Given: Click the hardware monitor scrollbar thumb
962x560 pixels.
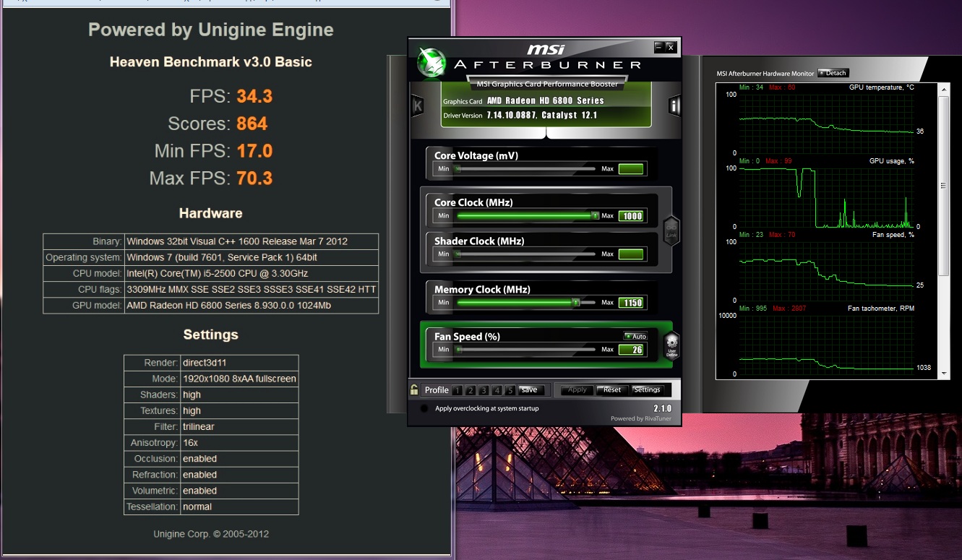Looking at the screenshot, I should pyautogui.click(x=944, y=185).
